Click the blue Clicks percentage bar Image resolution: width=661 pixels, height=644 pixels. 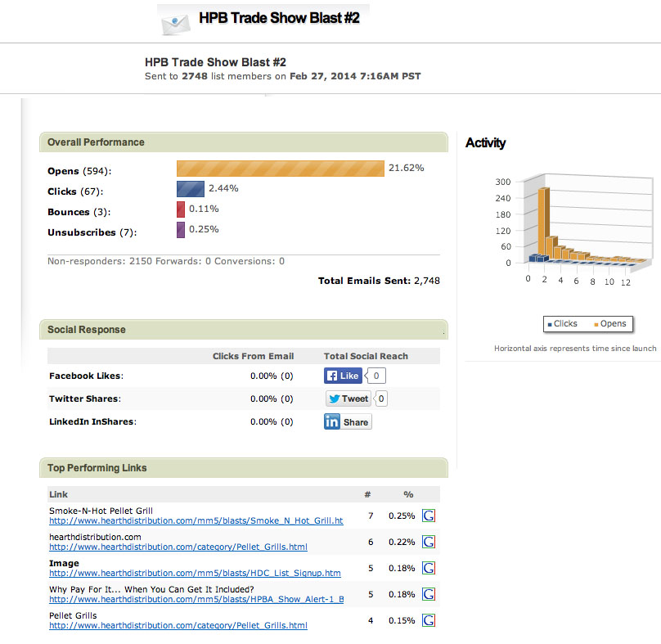click(x=190, y=189)
